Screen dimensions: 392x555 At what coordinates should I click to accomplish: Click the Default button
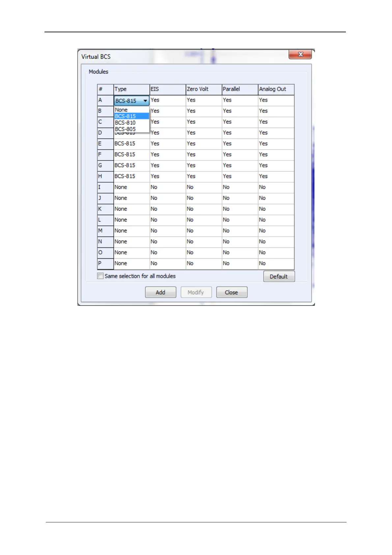[279, 277]
